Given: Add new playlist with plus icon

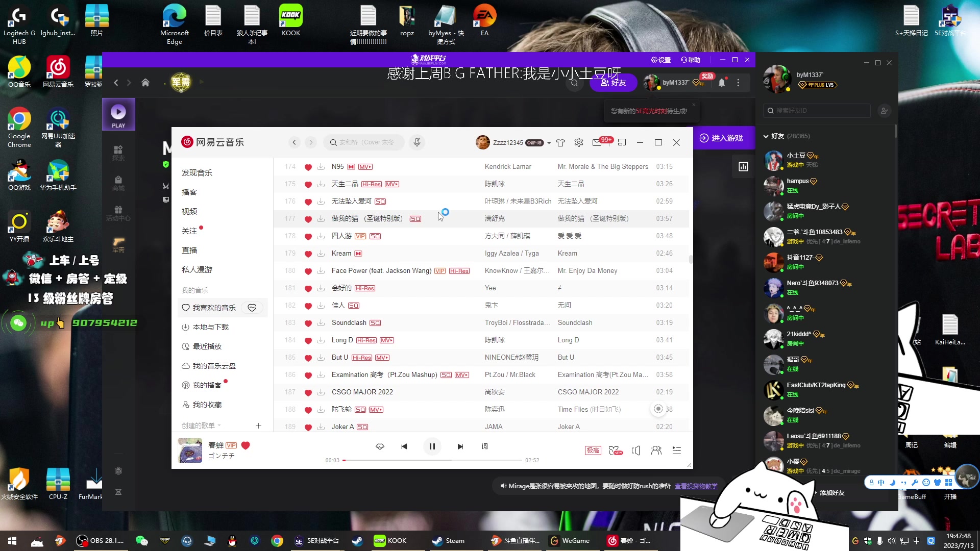Looking at the screenshot, I should pyautogui.click(x=258, y=425).
